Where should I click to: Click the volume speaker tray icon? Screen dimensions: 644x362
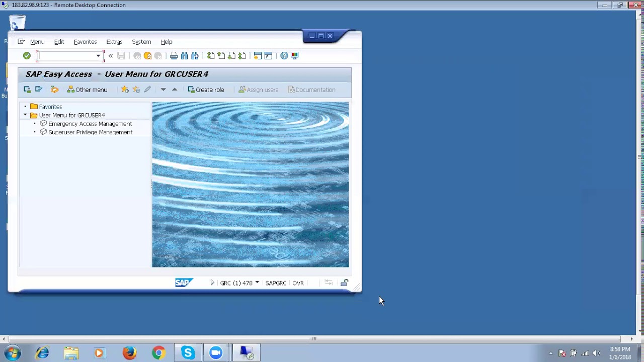click(596, 353)
